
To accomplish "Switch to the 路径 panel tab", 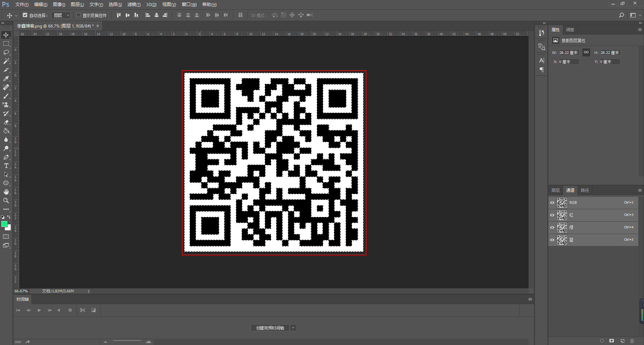I will pyautogui.click(x=585, y=190).
